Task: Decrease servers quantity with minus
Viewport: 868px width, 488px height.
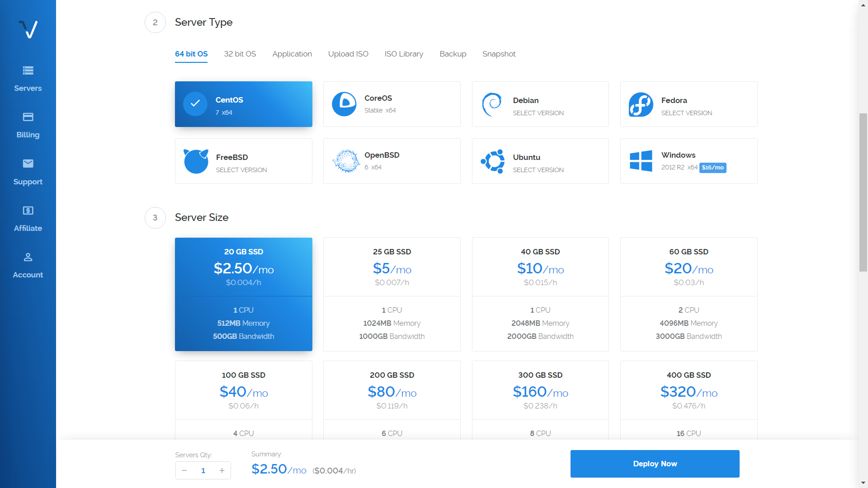Action: tap(184, 470)
